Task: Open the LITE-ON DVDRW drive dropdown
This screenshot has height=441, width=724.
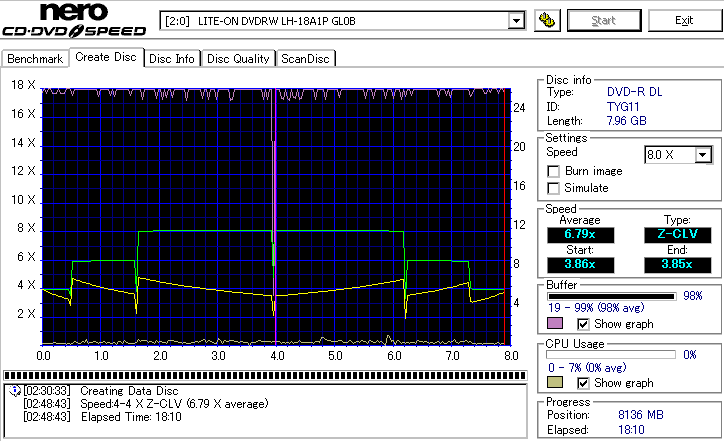Action: tap(516, 21)
